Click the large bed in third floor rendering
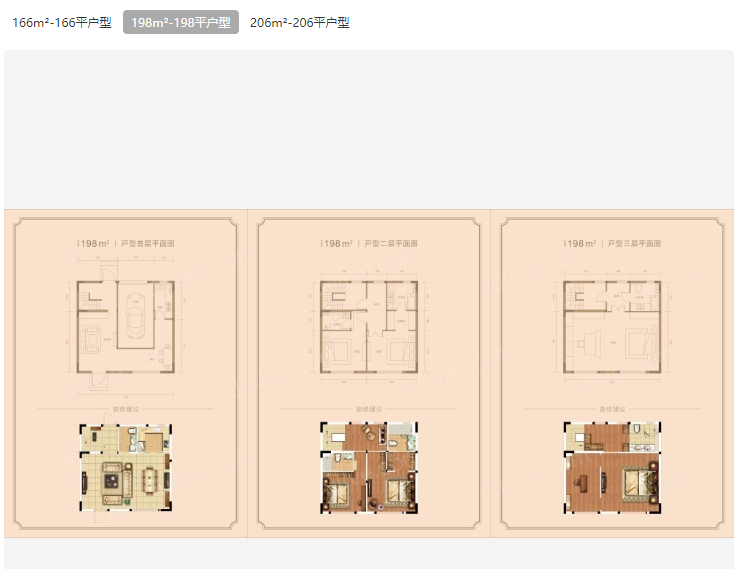The height and width of the screenshot is (569, 736). pos(638,486)
